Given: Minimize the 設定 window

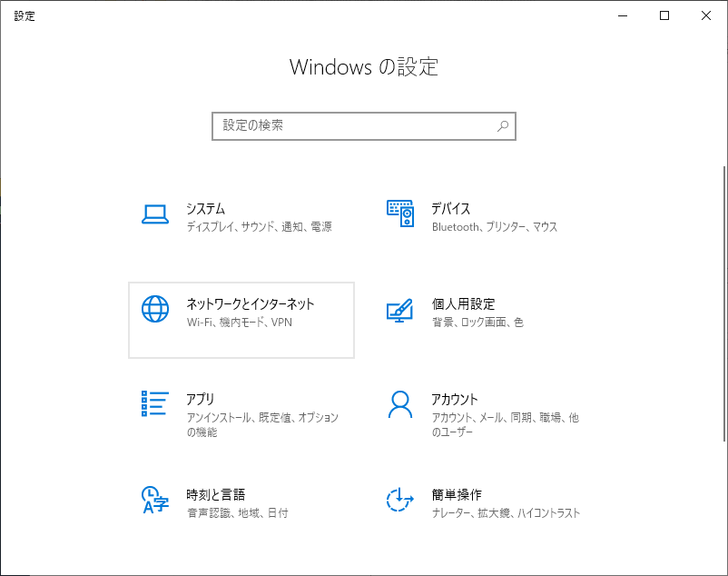Looking at the screenshot, I should coord(623,15).
